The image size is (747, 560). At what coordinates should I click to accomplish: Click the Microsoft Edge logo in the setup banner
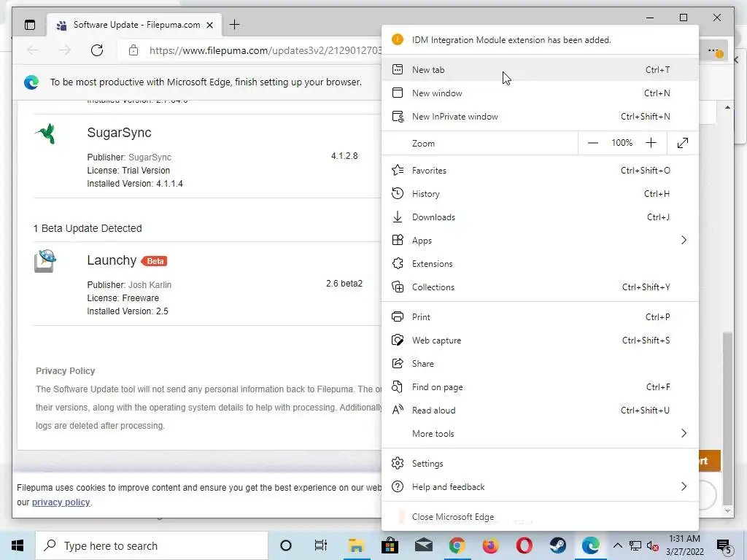click(x=31, y=82)
